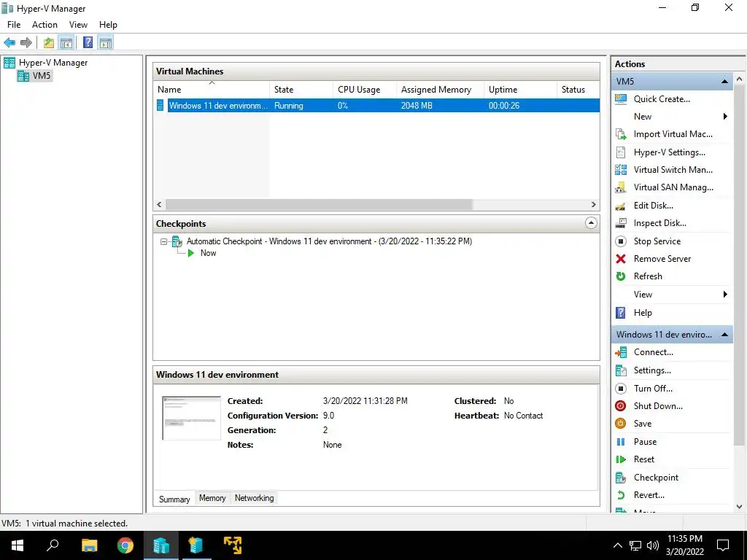Switch to the Networking tab

255,498
